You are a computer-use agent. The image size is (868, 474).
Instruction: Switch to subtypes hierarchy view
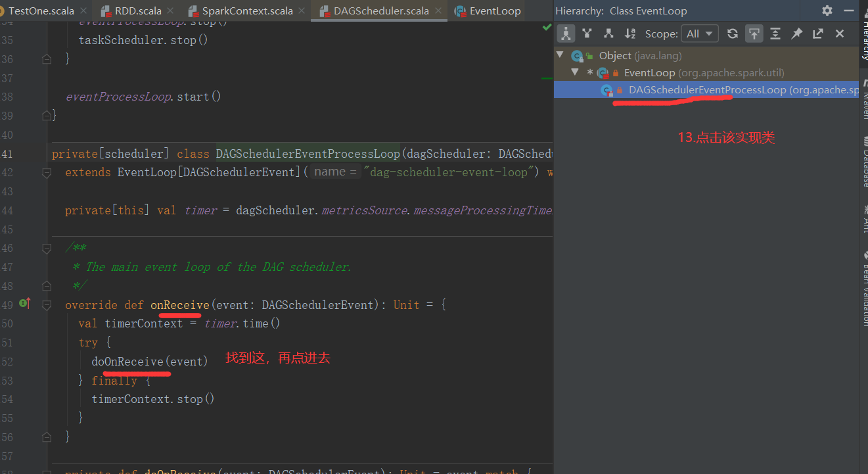click(608, 34)
